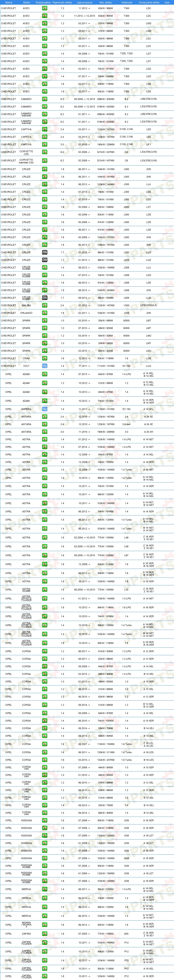Click production date 02.2007 ->
Viewport: 174px width, 980px height.
[84, 744]
